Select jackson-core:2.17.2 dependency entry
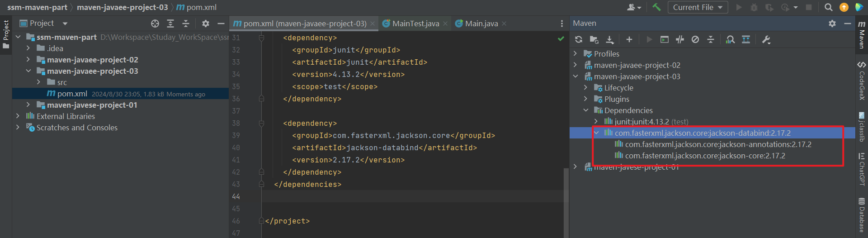868x238 pixels. [x=705, y=156]
